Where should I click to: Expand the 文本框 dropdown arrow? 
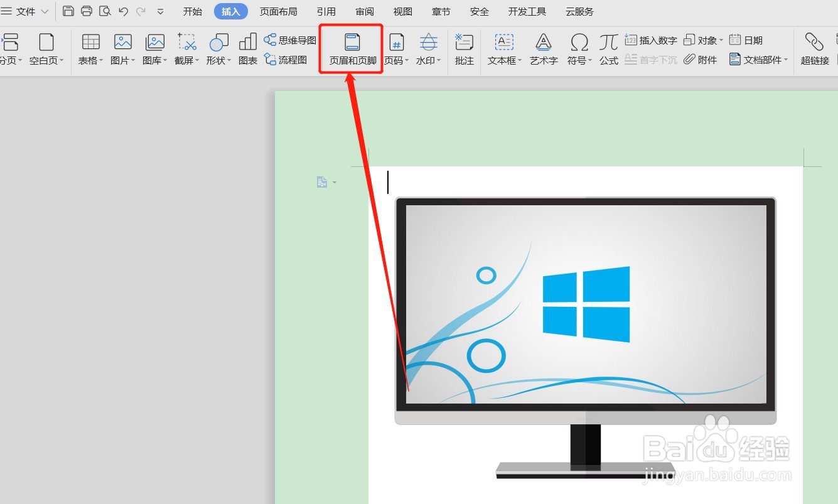520,61
